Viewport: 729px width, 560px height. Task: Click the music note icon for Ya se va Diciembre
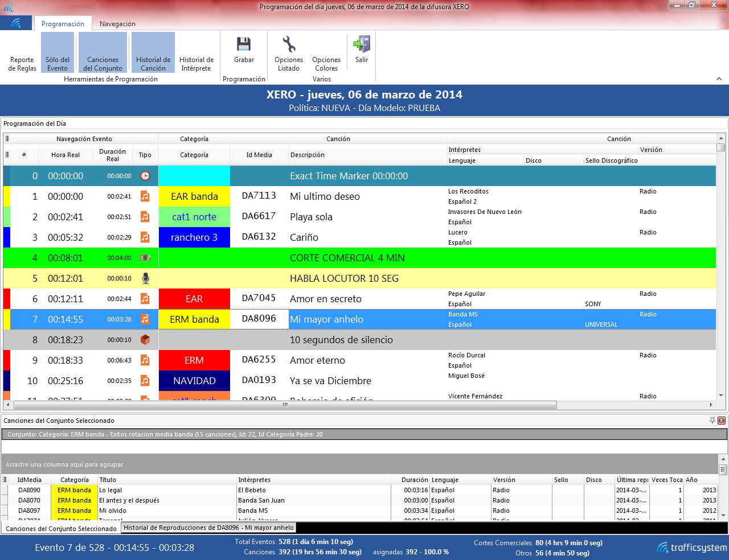point(145,381)
